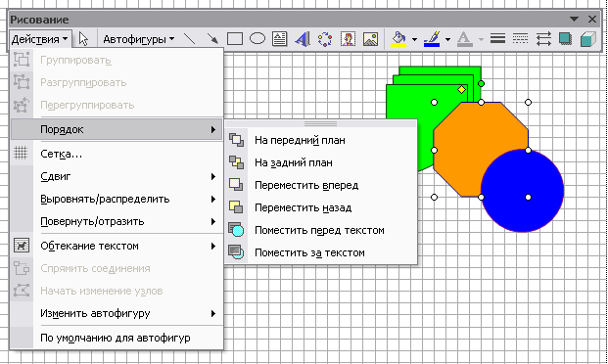This screenshot has width=608, height=364.
Task: Choose На задний план
Action: [x=321, y=162]
